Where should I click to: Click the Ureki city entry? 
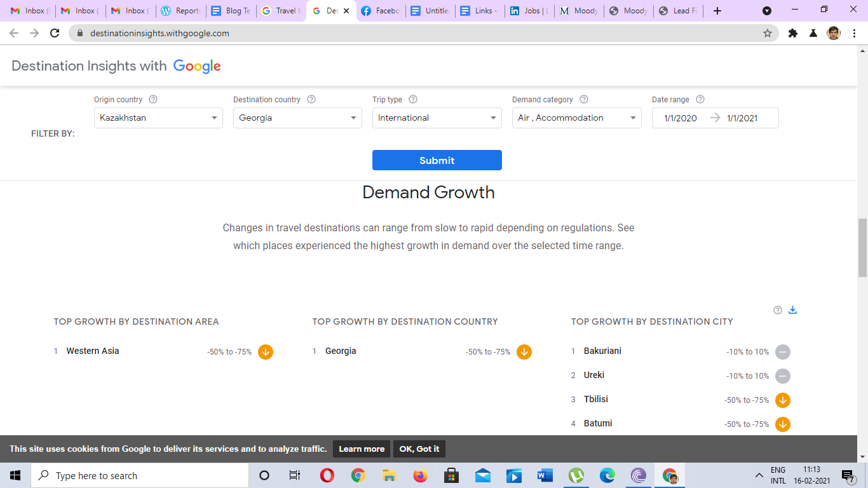click(594, 375)
